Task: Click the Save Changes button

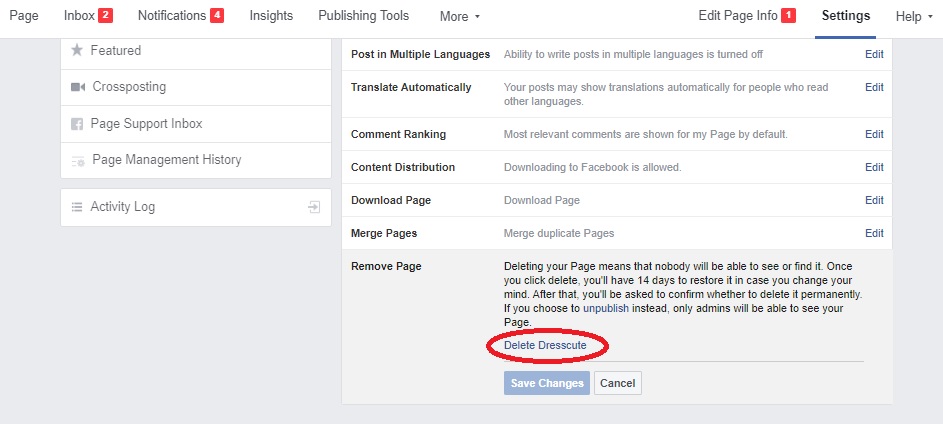Action: coord(547,383)
